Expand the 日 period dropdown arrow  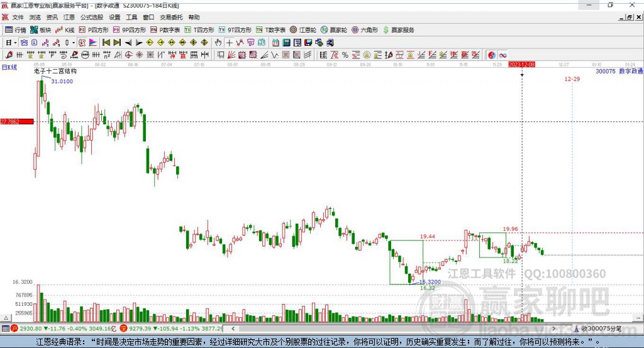coord(15,43)
